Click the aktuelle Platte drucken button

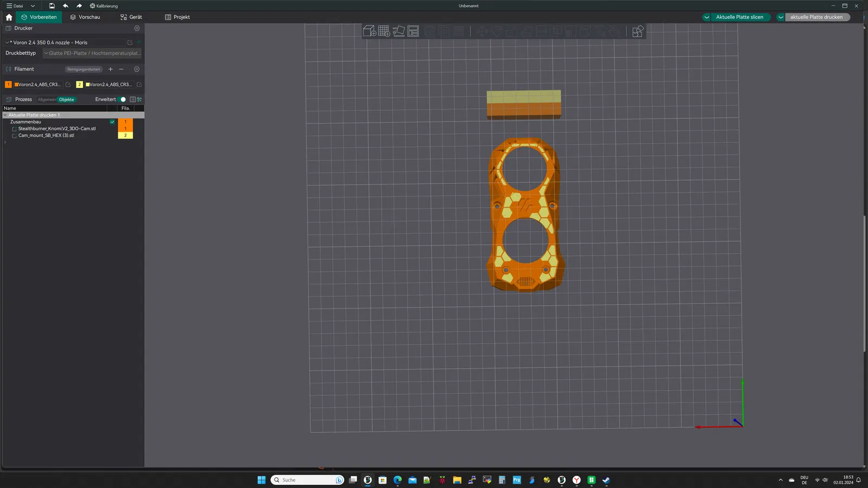(816, 17)
